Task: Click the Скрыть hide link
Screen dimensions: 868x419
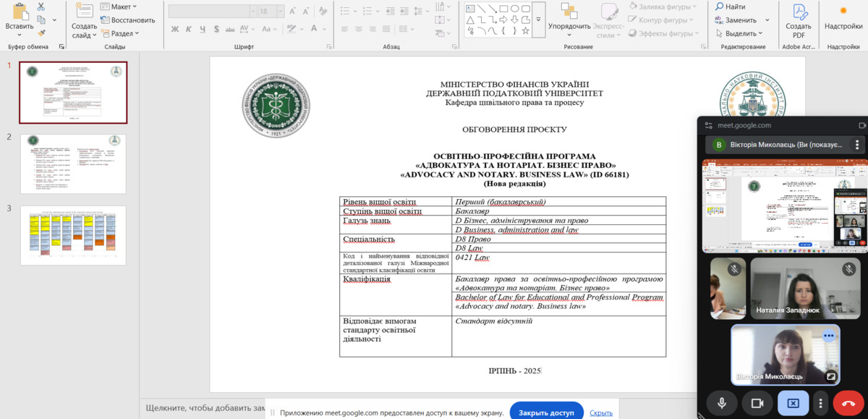Action: (x=601, y=412)
